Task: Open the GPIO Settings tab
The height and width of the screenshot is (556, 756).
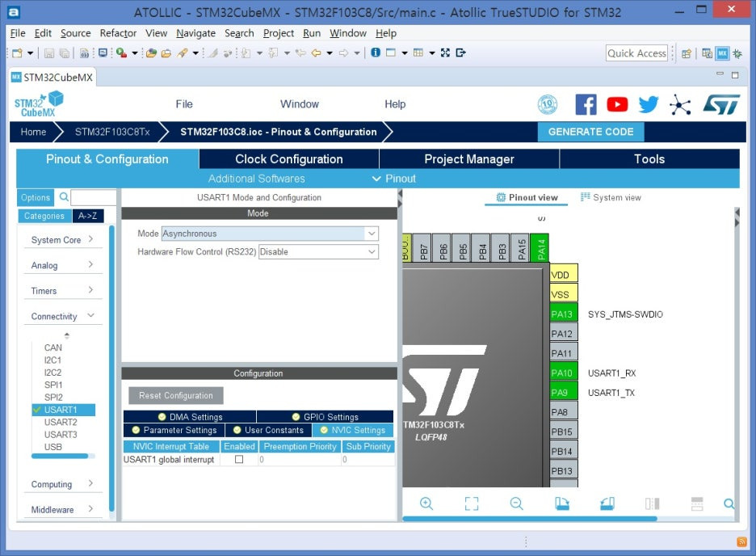Action: pos(325,417)
